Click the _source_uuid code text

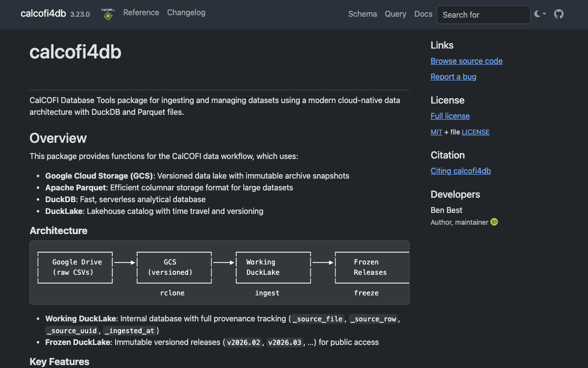tap(73, 331)
